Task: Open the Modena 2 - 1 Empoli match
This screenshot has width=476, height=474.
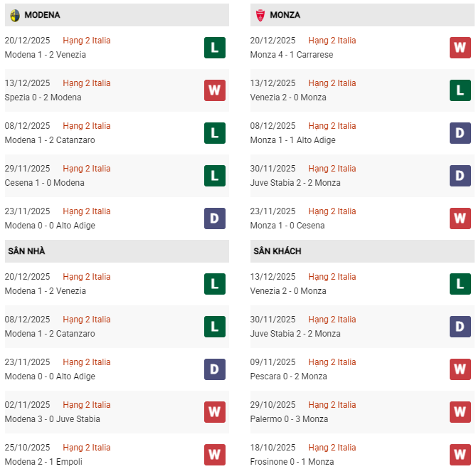Action: coord(43,462)
